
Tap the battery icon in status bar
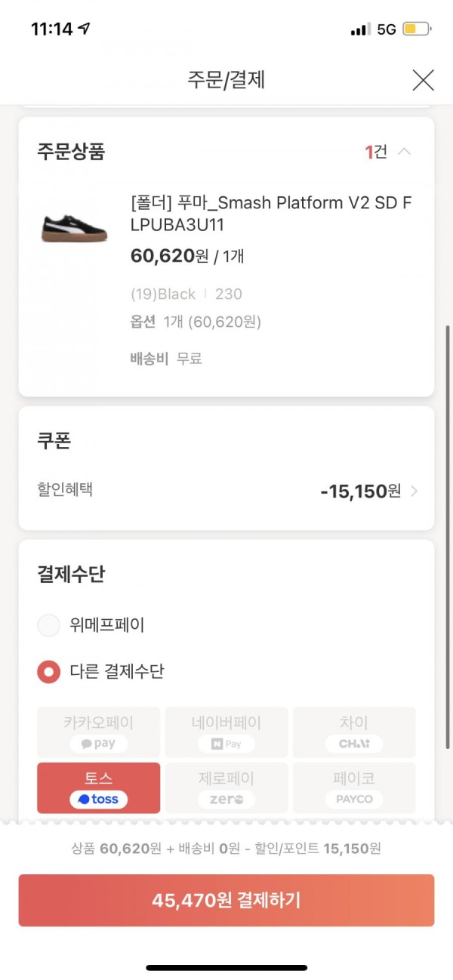[x=417, y=29]
